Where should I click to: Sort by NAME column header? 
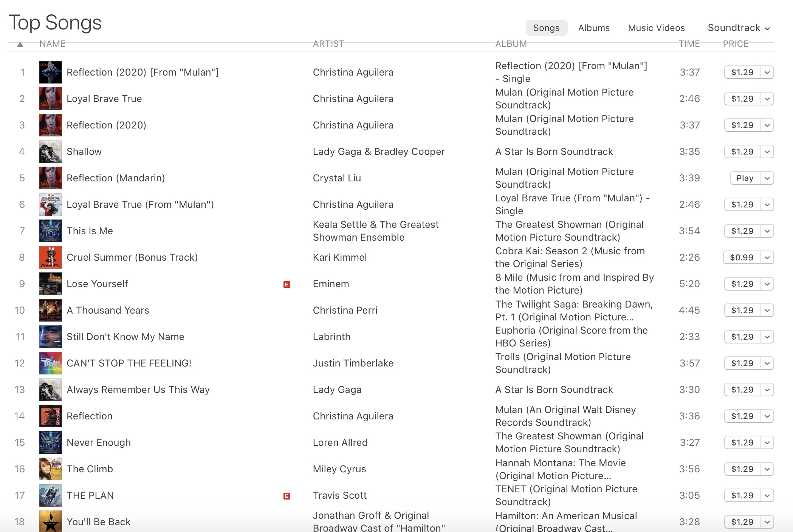click(x=53, y=44)
